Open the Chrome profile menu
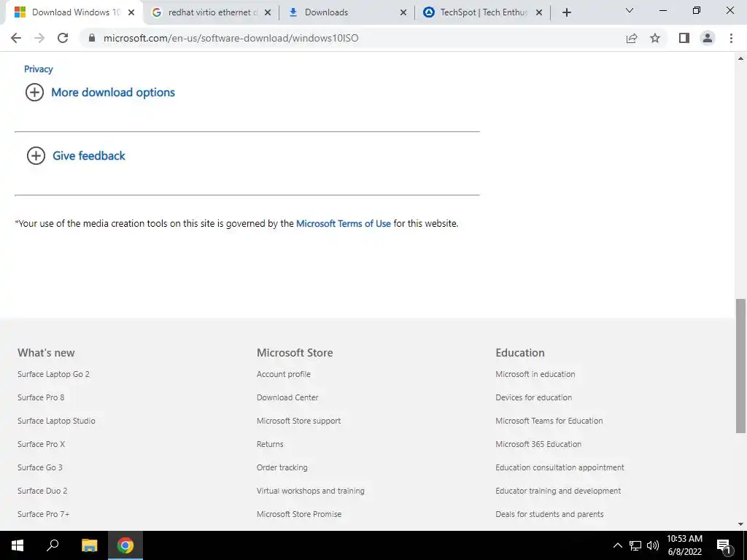The image size is (747, 560). (708, 38)
